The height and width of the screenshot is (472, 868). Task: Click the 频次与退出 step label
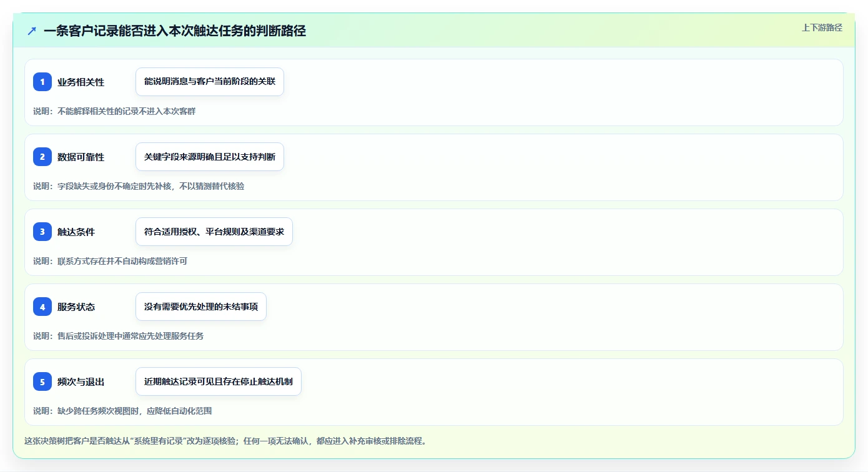[81, 381]
